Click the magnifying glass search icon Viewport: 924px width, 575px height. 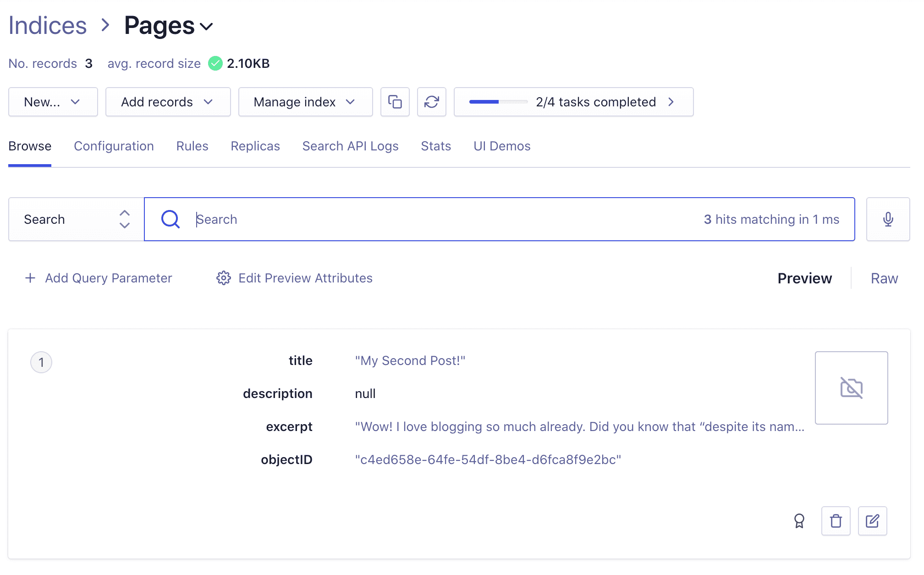170,219
